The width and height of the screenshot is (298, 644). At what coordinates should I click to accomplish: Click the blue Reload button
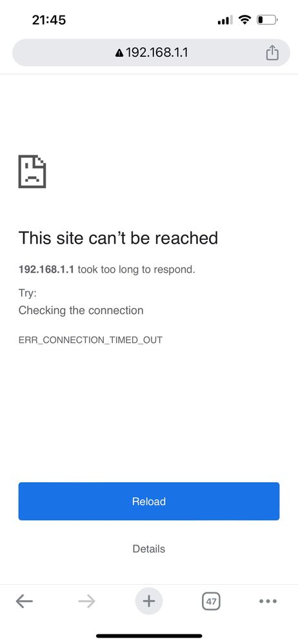(149, 501)
